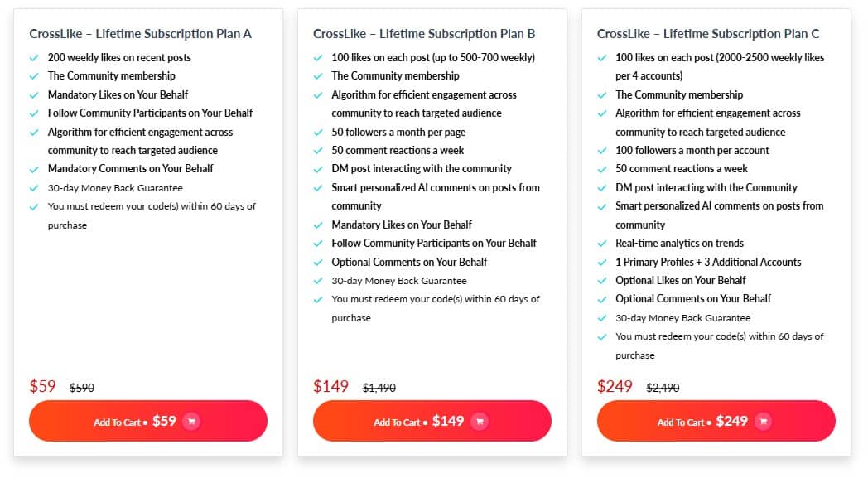Click the cart icon on Plan A button
The image size is (868, 478).
click(190, 421)
